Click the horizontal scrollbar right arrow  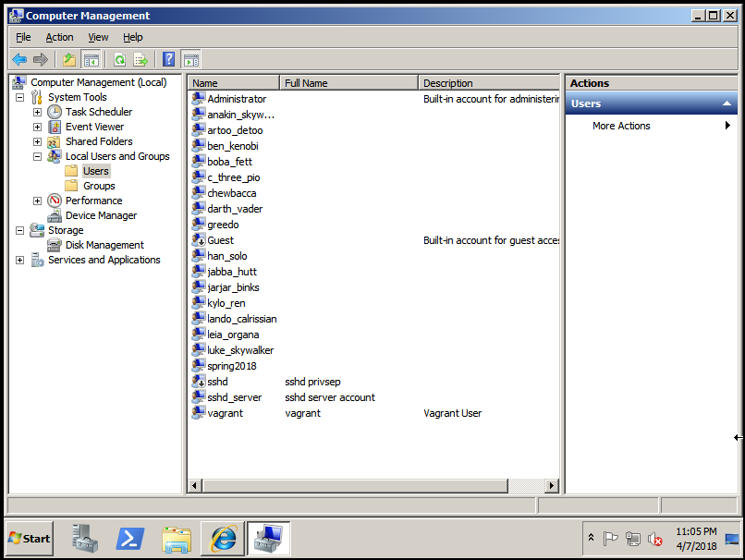point(551,486)
